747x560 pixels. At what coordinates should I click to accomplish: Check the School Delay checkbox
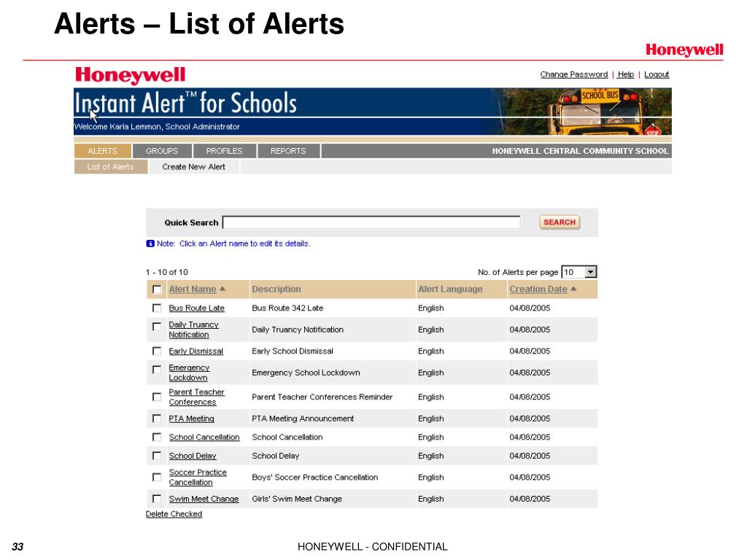point(157,456)
